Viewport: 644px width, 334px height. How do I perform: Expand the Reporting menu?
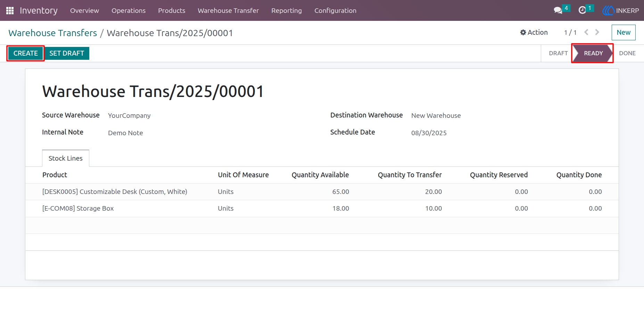(287, 10)
